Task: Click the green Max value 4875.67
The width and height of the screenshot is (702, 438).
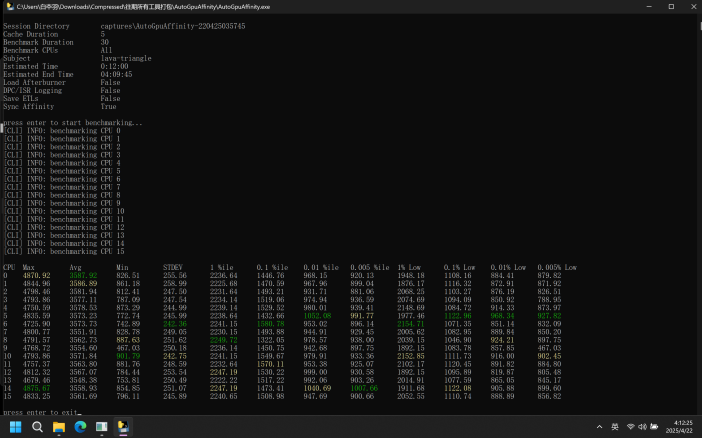Action: pyautogui.click(x=37, y=388)
